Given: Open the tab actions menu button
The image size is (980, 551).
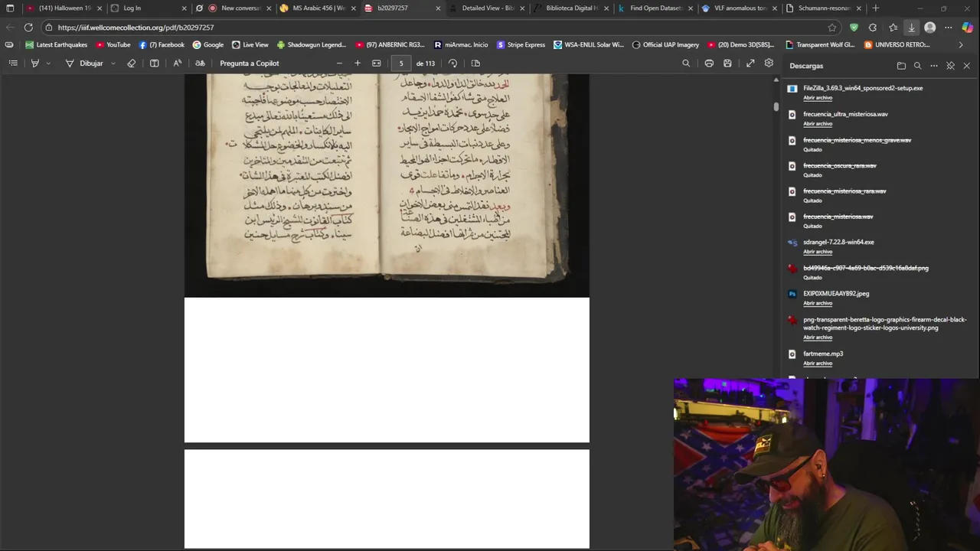Looking at the screenshot, I should 10,8.
